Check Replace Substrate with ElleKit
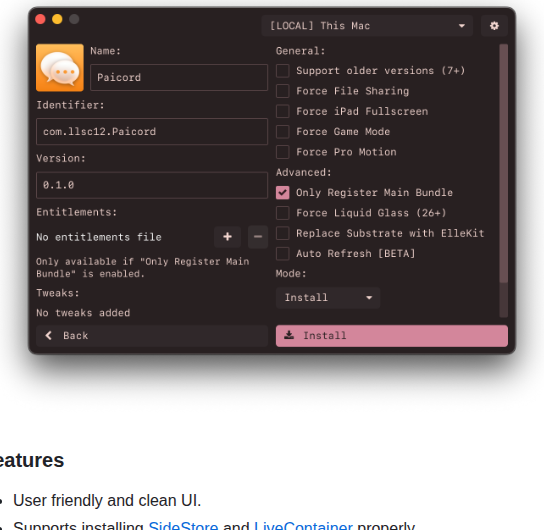This screenshot has height=530, width=544. 283,233
